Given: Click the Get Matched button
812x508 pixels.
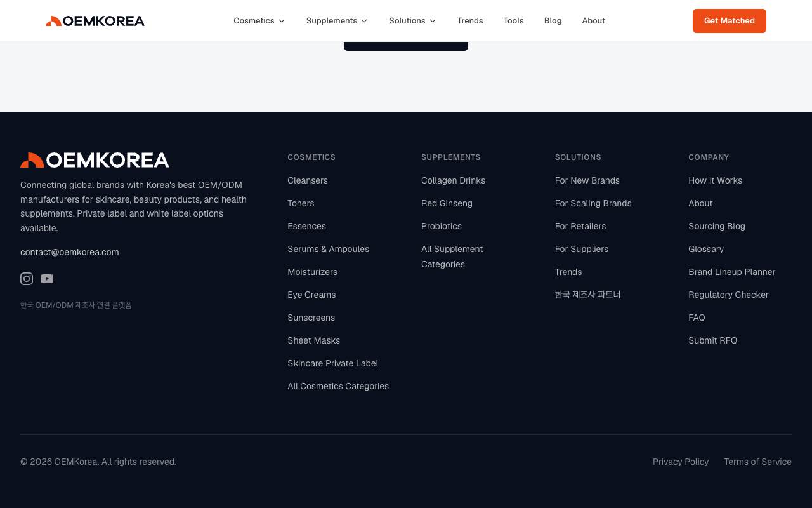Looking at the screenshot, I should [730, 21].
